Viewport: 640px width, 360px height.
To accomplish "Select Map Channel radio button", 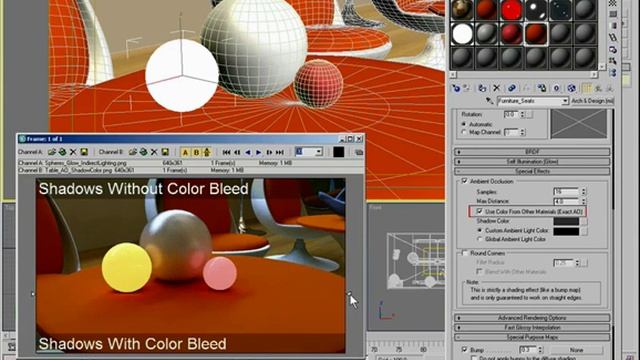I will (x=464, y=132).
